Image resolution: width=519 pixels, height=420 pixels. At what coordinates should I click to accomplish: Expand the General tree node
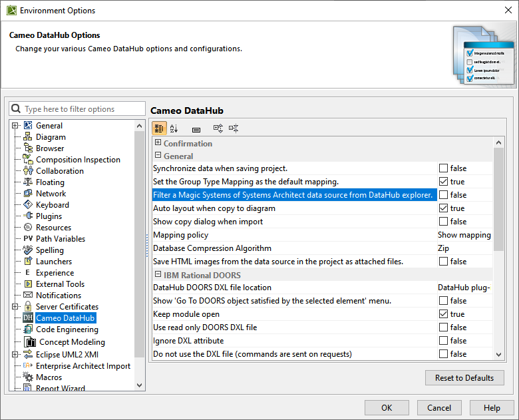point(15,126)
